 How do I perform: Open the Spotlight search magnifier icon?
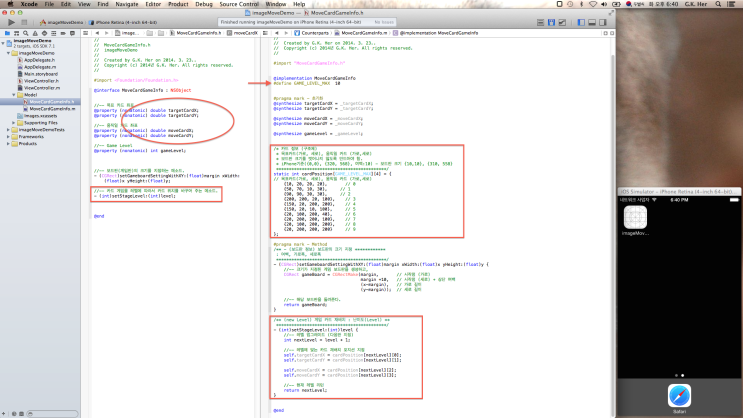point(716,5)
